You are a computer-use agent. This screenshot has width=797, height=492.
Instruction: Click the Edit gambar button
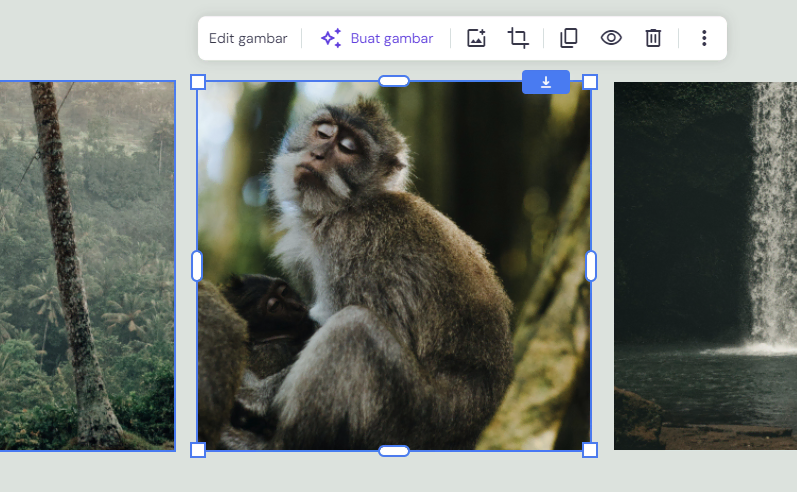[248, 38]
